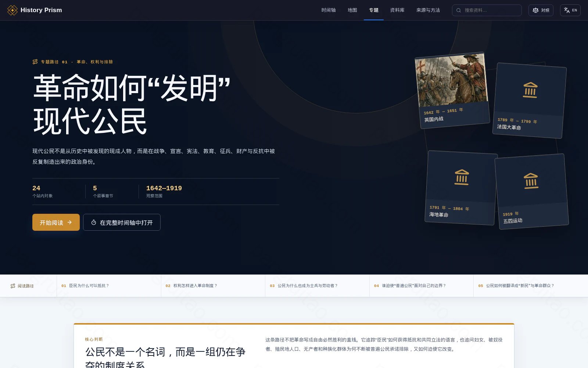Jump to chapter 02 权利怎样进入革命制度？

pos(213,286)
